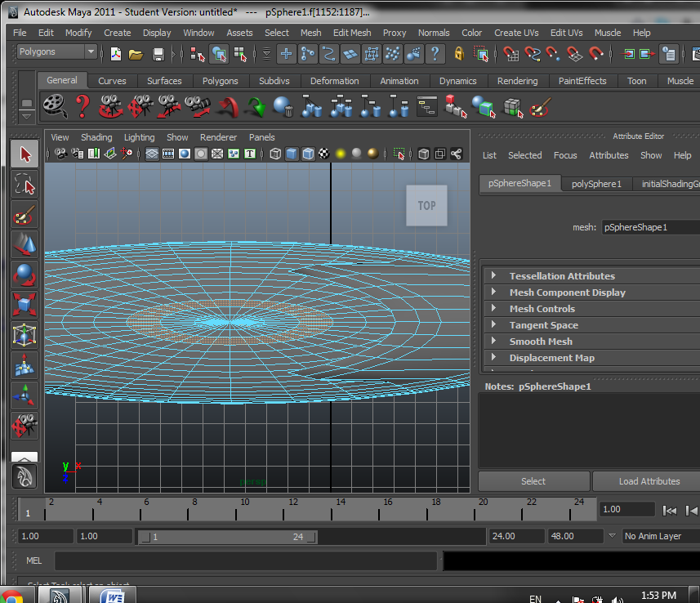Step back one frame button
Image resolution: width=700 pixels, height=603 pixels.
coord(692,510)
